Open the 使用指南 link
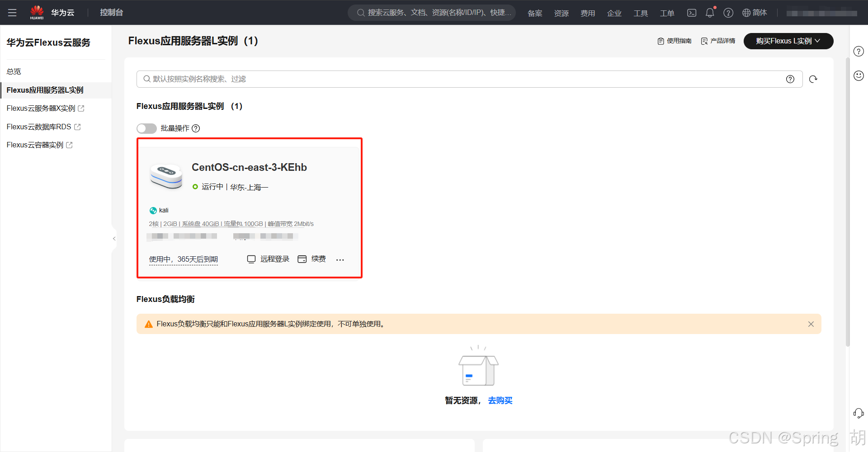The height and width of the screenshot is (452, 868). [x=675, y=41]
